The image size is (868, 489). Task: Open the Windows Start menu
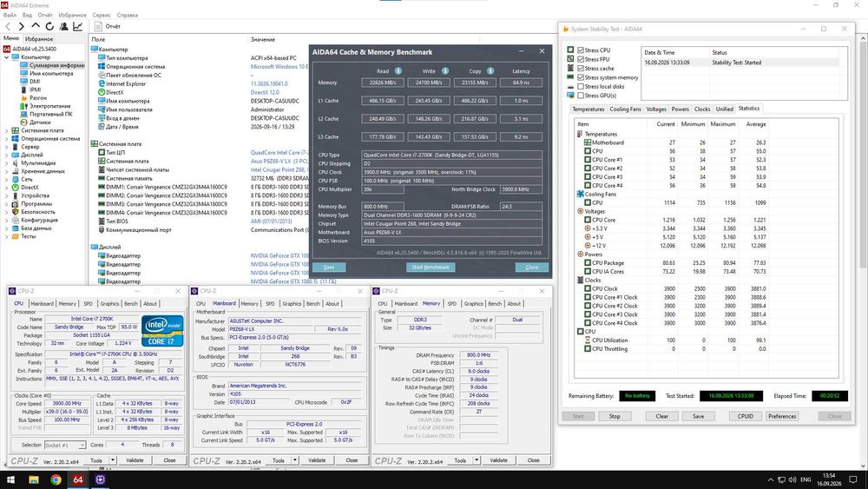point(10,479)
